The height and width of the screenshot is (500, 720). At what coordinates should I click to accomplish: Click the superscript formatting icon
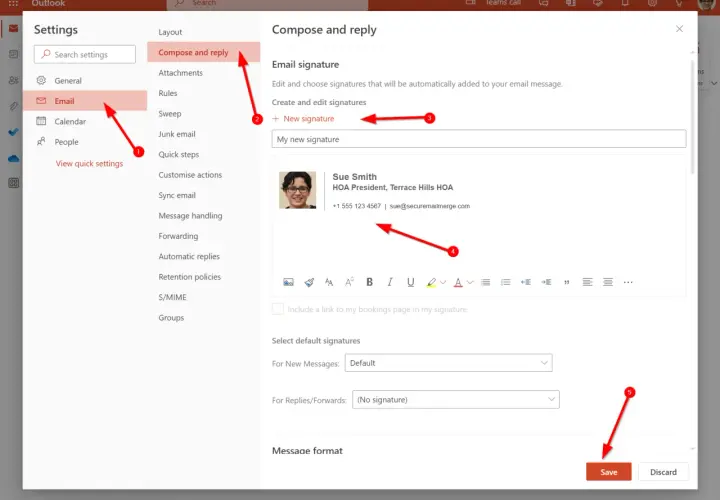coord(349,282)
